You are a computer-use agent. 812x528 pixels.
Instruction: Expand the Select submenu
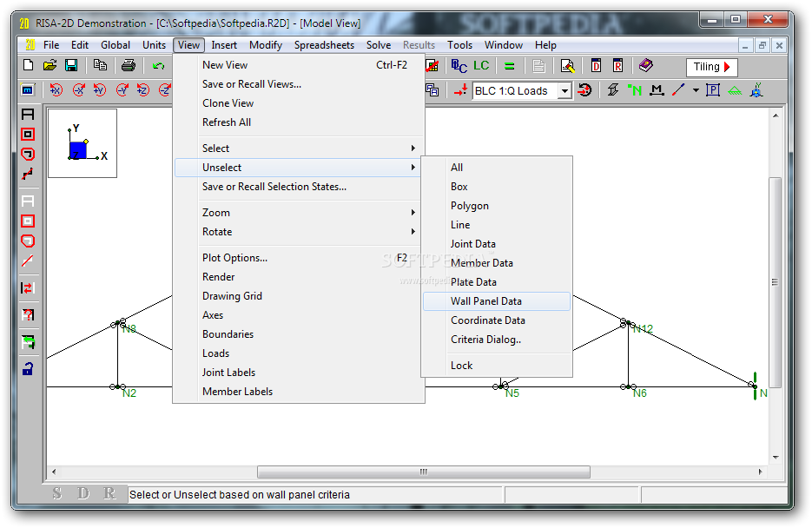[300, 148]
